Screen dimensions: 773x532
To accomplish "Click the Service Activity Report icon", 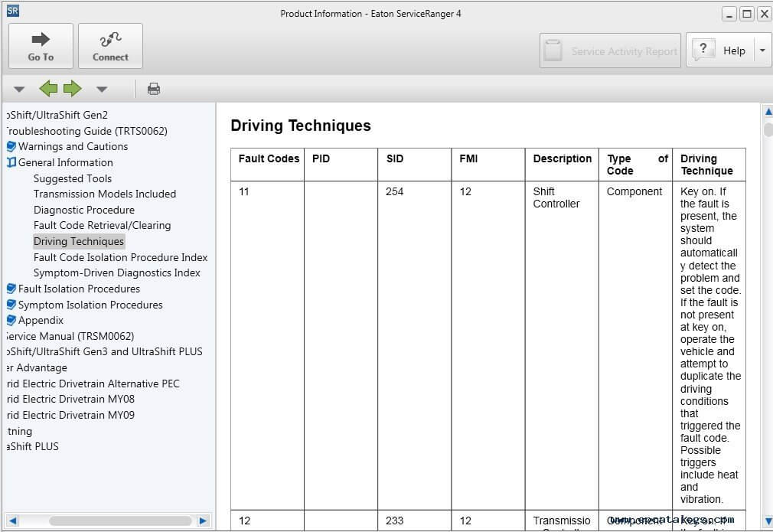I will tap(553, 49).
